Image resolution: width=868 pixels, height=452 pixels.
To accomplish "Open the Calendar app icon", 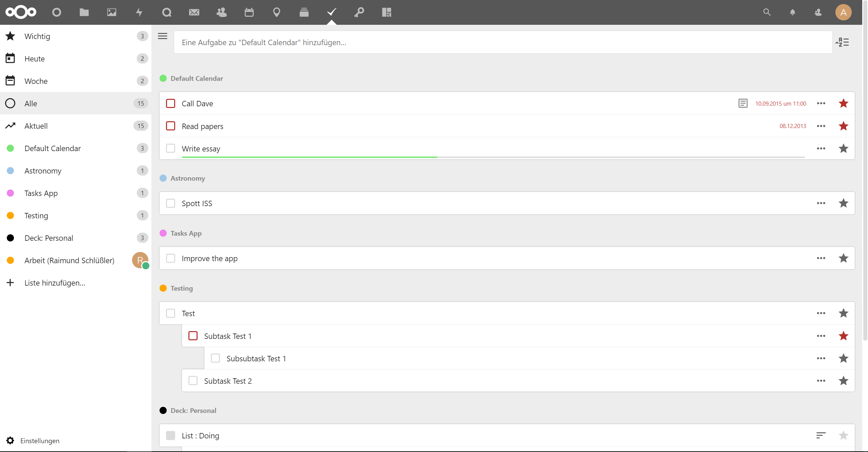I will tap(249, 12).
